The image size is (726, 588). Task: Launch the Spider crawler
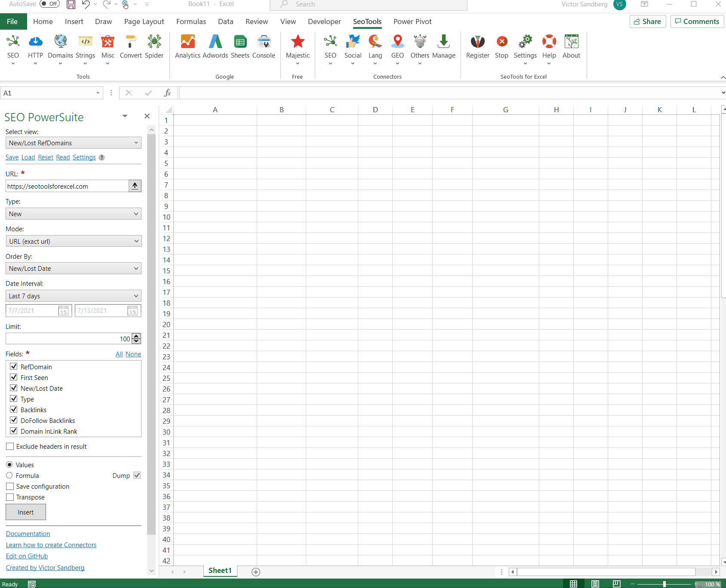pyautogui.click(x=154, y=47)
